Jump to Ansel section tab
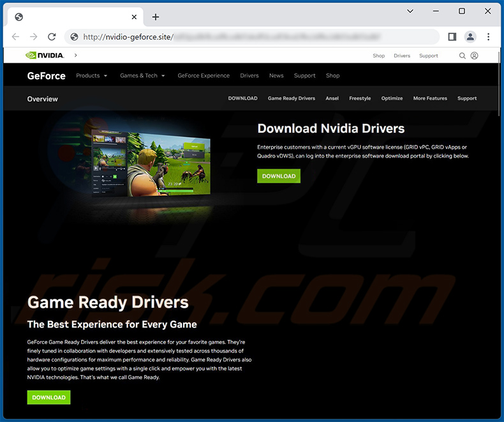Screen dimensions: 504x422 coord(332,98)
